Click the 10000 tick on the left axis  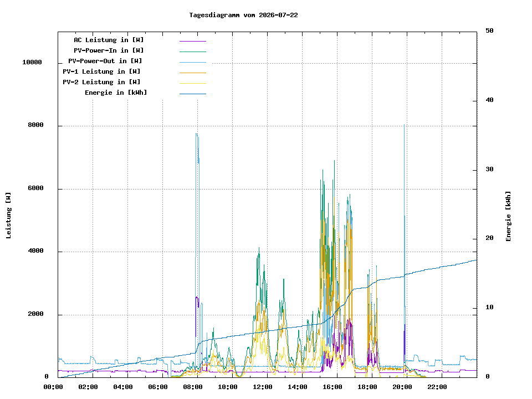point(32,62)
